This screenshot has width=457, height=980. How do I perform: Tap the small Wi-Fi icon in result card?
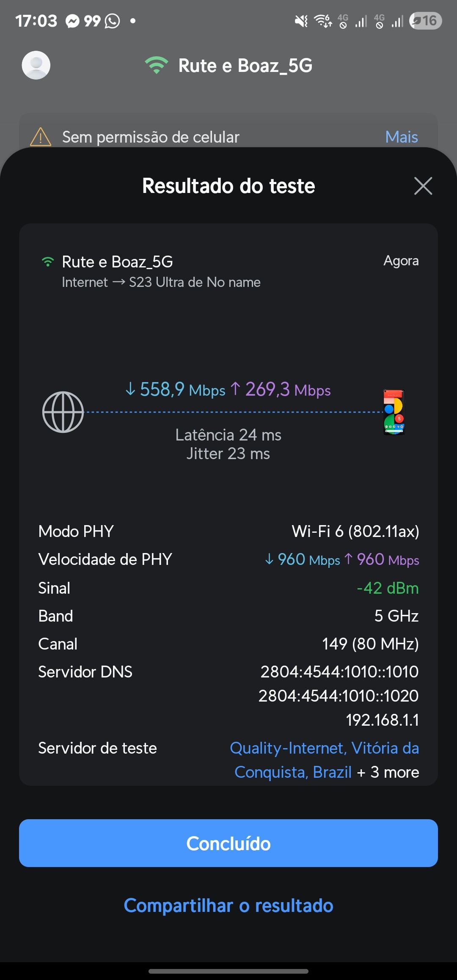pyautogui.click(x=48, y=262)
